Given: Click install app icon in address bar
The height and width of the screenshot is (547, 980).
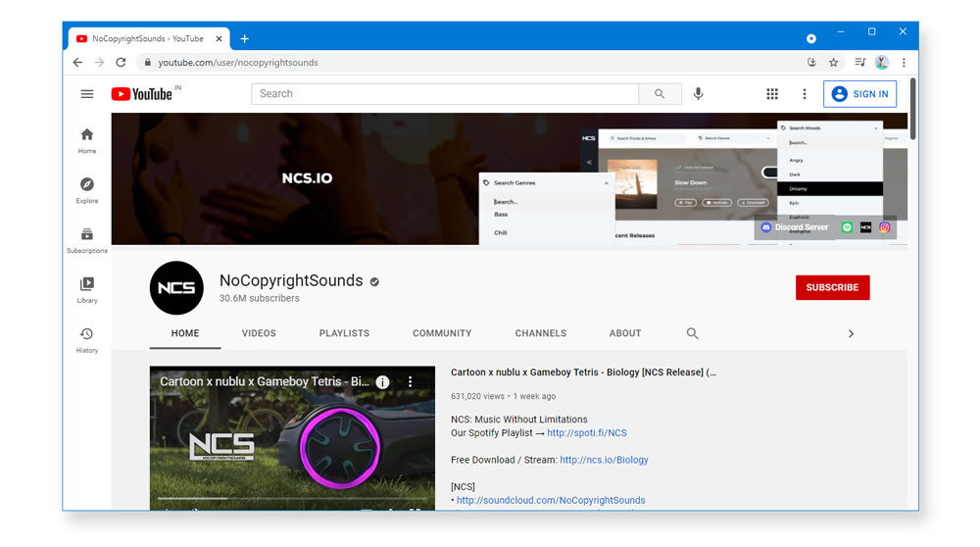Looking at the screenshot, I should 811,62.
